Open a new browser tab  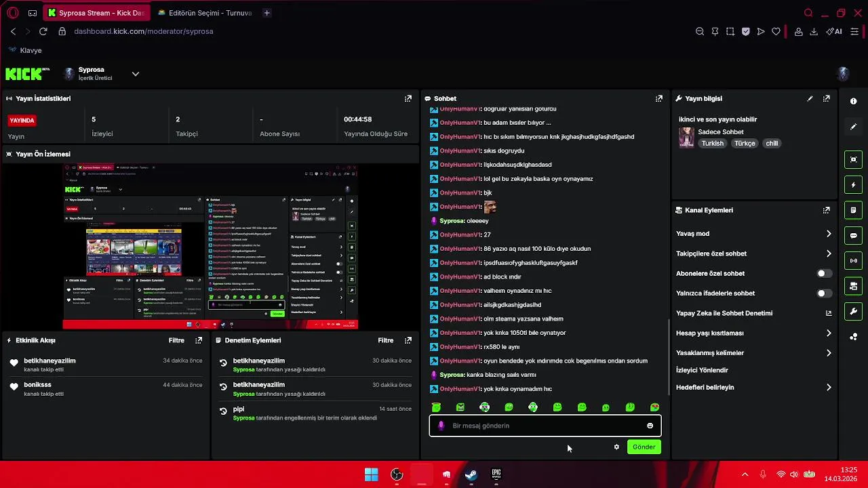coord(267,13)
